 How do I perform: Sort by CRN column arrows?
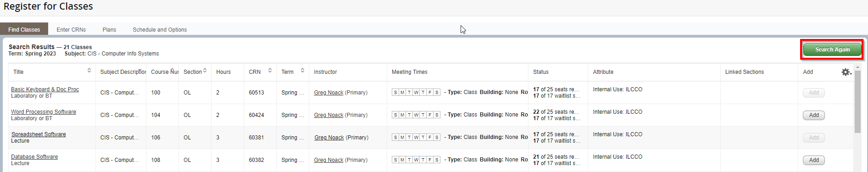click(x=270, y=70)
